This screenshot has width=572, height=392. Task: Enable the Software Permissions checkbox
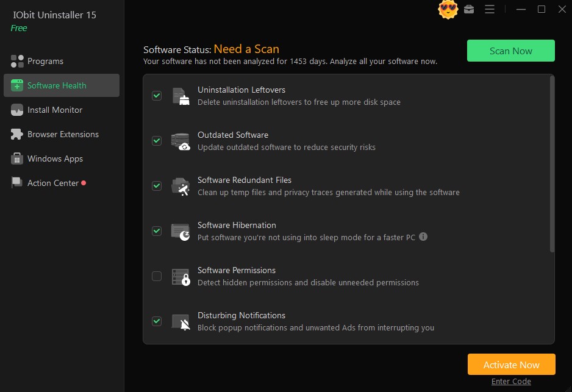point(157,276)
